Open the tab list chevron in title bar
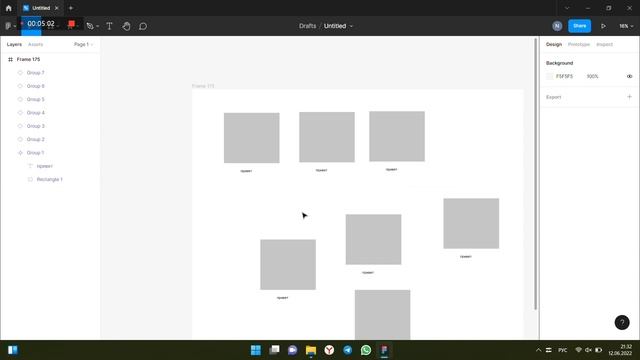This screenshot has width=640, height=360. click(x=567, y=8)
